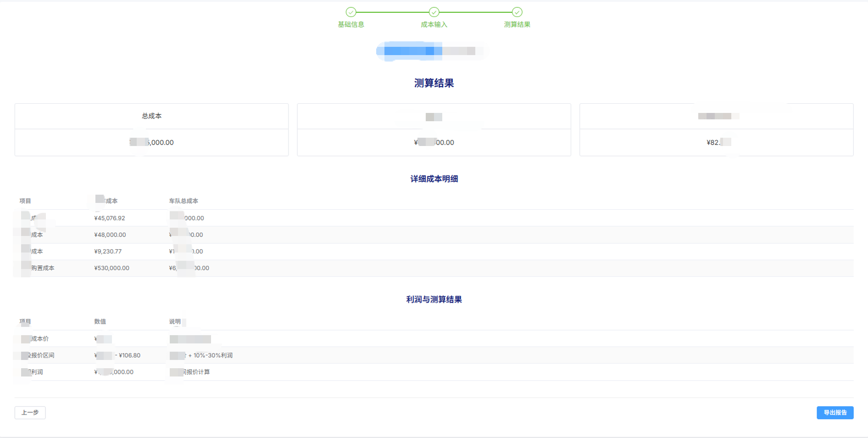Click the 详细成本明细 section heading
This screenshot has height=438, width=868.
point(434,179)
